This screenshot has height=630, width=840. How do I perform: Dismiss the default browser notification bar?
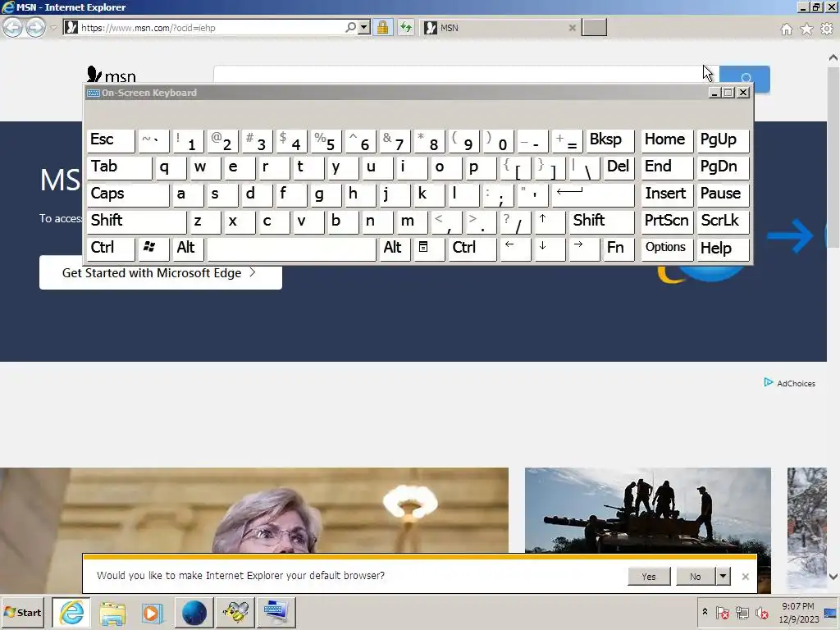(745, 577)
